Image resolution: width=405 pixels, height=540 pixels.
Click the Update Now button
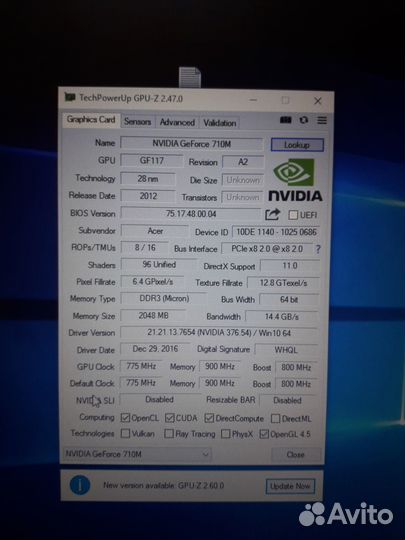(x=290, y=486)
